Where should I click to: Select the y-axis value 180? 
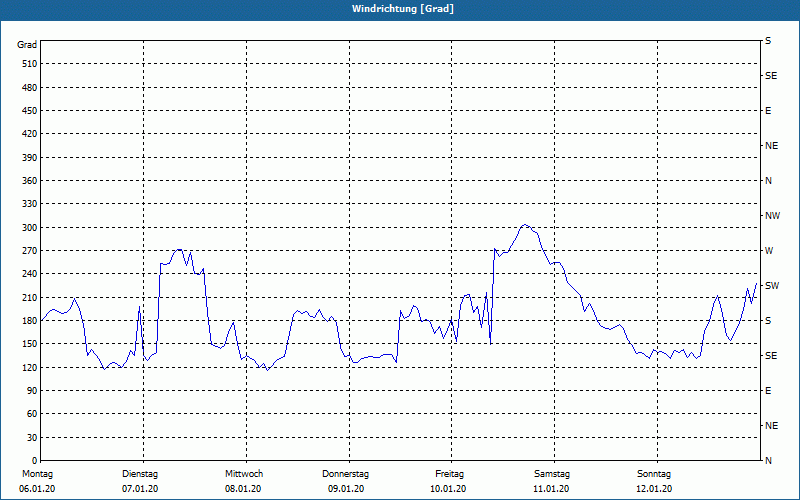click(x=29, y=321)
